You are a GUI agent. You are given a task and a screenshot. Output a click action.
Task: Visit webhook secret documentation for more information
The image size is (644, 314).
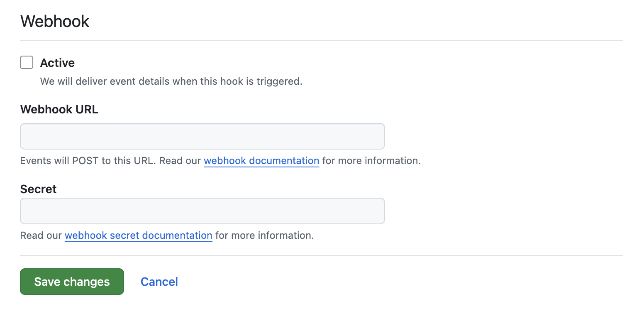(x=138, y=235)
